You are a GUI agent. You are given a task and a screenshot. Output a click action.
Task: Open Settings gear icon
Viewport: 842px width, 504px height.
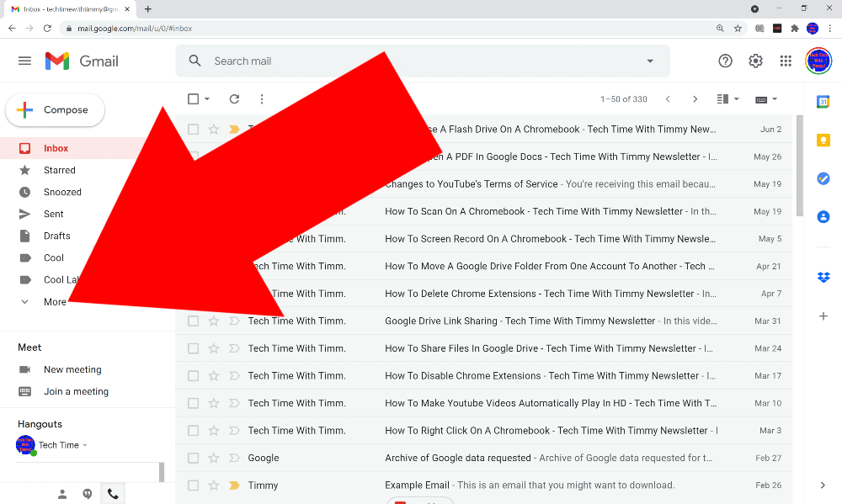tap(755, 61)
